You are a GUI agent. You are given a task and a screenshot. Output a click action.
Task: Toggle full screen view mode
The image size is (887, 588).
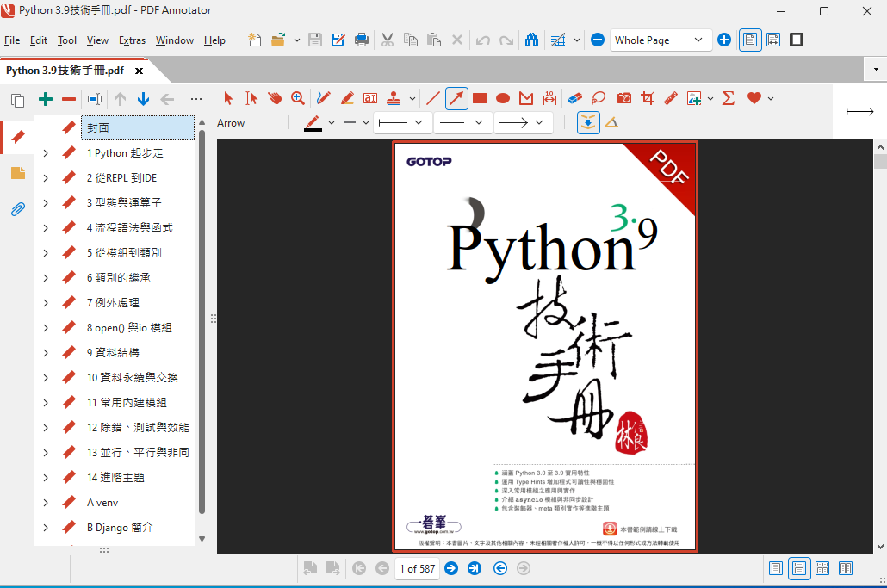click(797, 40)
